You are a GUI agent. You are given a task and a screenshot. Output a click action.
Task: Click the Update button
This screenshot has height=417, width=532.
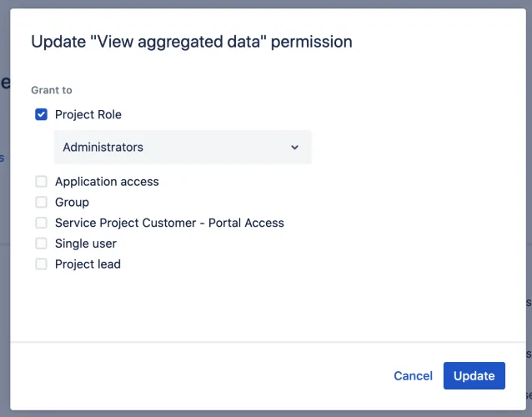474,375
